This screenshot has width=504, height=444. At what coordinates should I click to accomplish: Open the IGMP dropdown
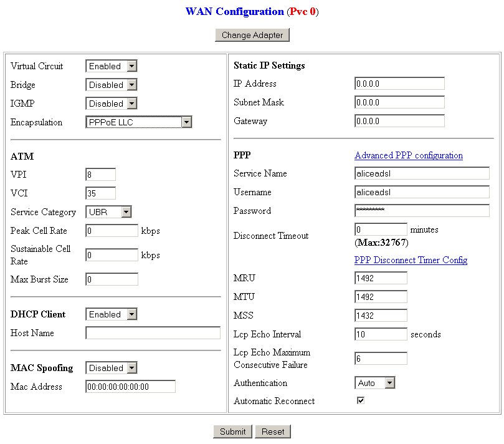tap(112, 104)
